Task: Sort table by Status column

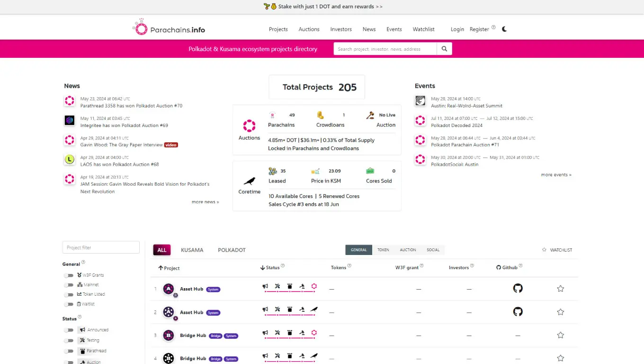Action: pos(270,268)
